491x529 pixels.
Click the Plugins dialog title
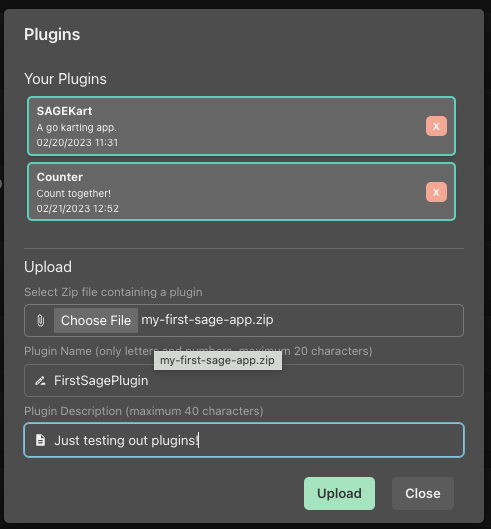52,35
